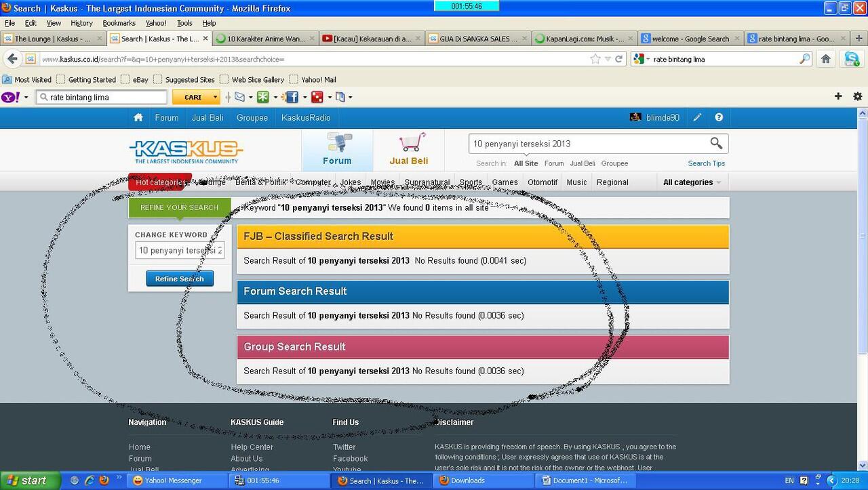Open the Facebook icon in Yahoo toolbar

[x=292, y=97]
